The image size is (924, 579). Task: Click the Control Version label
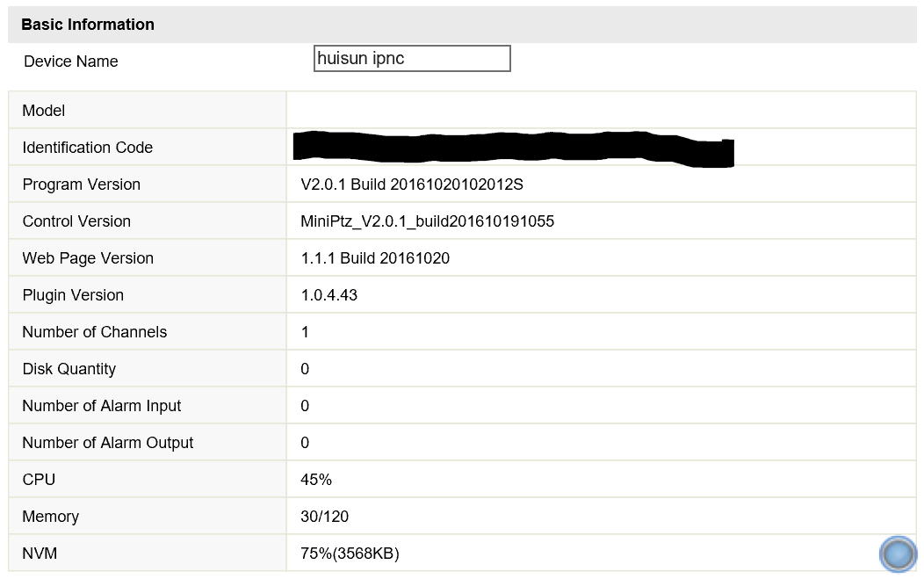pos(76,221)
